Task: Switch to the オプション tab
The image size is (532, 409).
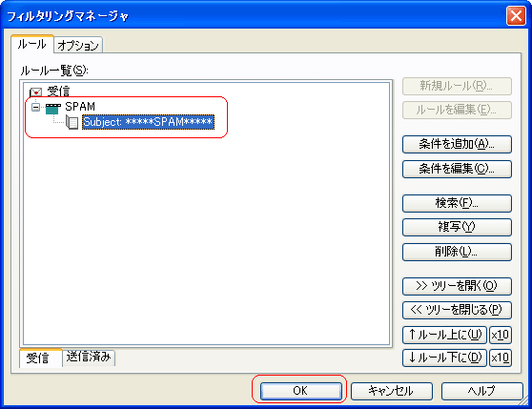Action: (x=78, y=45)
